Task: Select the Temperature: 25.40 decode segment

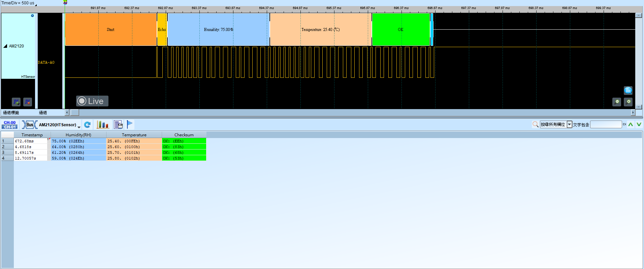Action: click(x=321, y=30)
